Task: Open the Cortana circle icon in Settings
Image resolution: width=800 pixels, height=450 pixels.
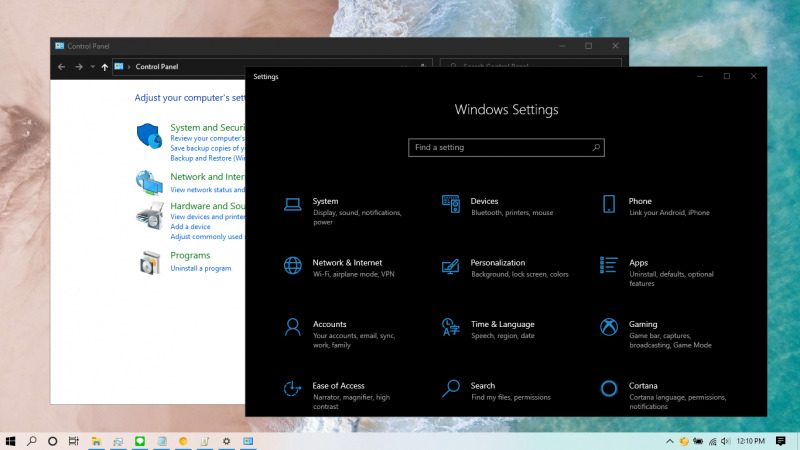Action: 609,389
